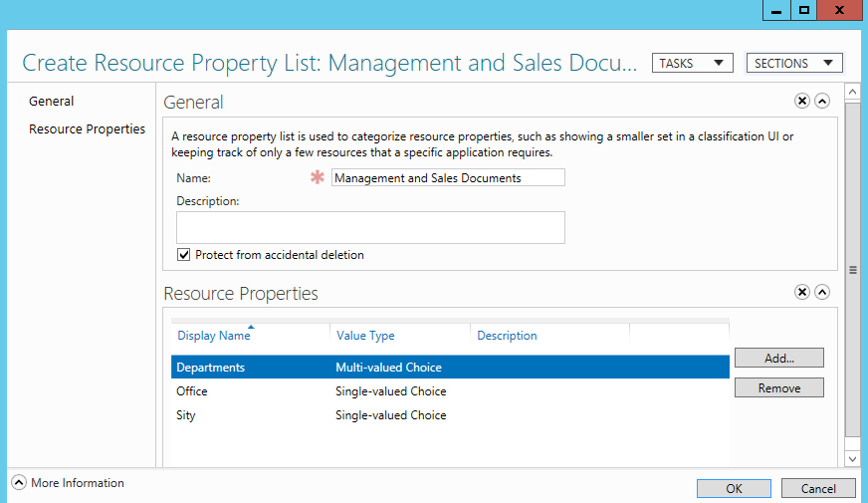Expand the More Information chevron icon
The width and height of the screenshot is (868, 503).
(18, 482)
